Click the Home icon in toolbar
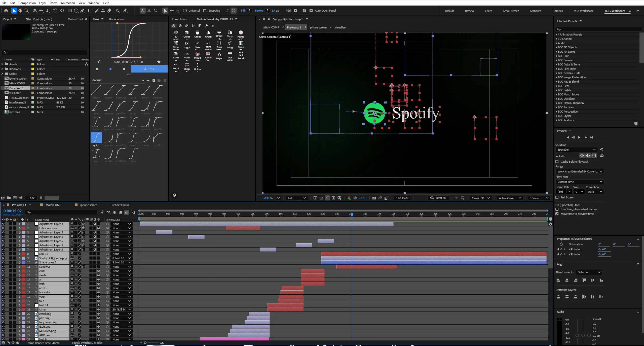The image size is (644, 346). click(x=6, y=11)
